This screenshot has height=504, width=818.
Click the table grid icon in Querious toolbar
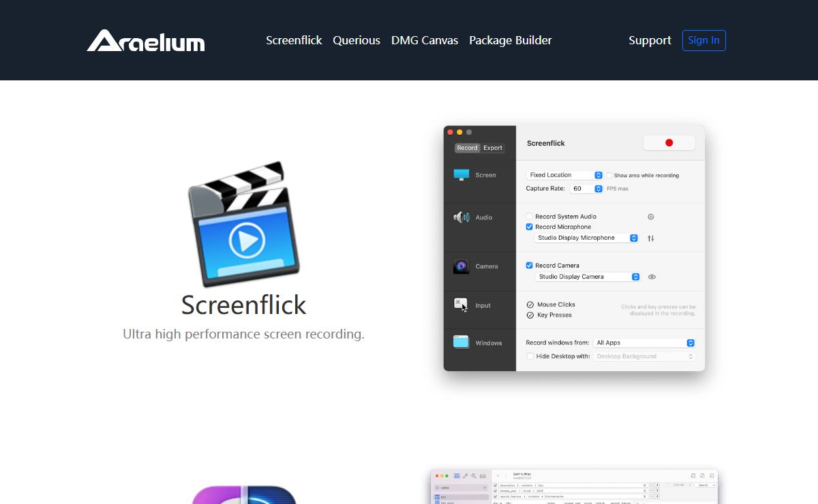click(x=457, y=475)
